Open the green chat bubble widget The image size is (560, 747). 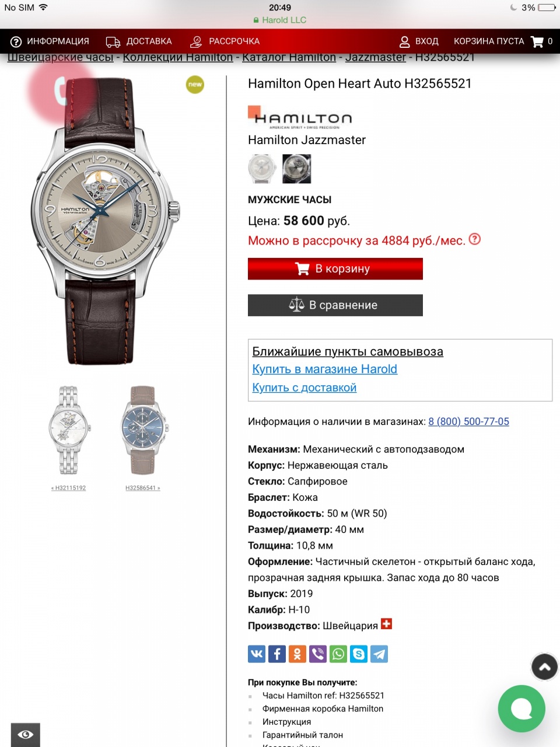point(521,708)
